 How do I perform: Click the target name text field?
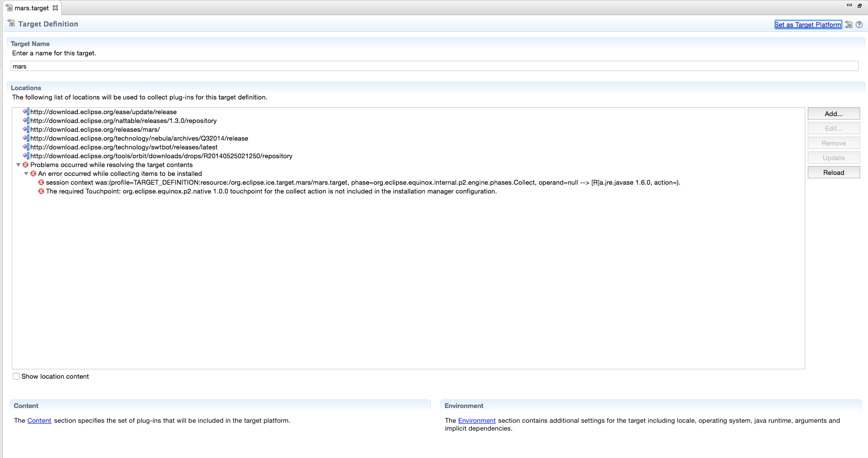[x=434, y=66]
